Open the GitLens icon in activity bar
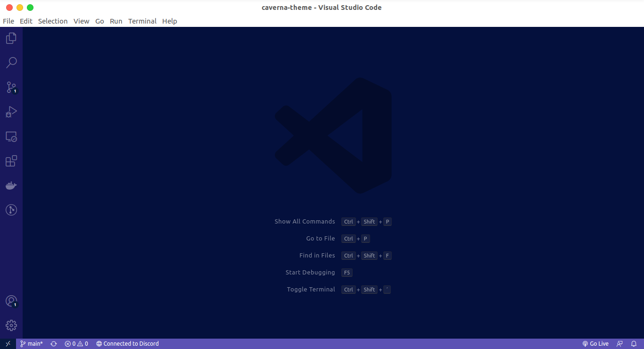 11,210
